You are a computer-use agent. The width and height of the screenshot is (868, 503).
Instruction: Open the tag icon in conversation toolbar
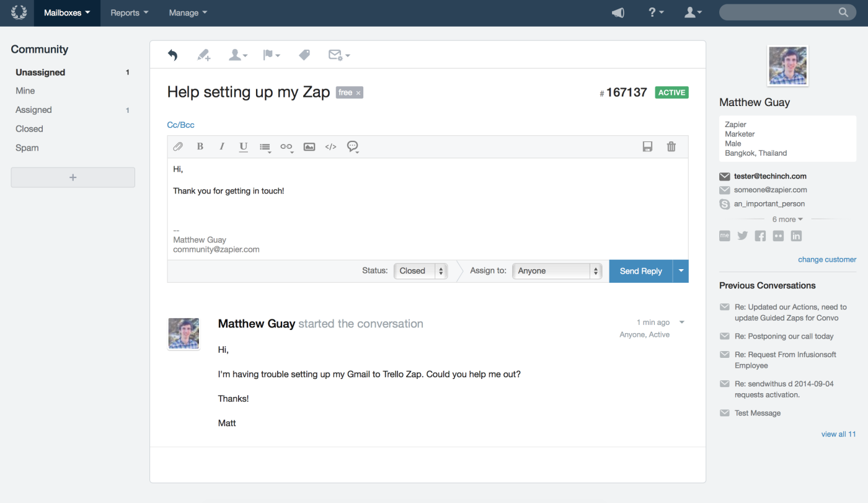[x=304, y=55]
